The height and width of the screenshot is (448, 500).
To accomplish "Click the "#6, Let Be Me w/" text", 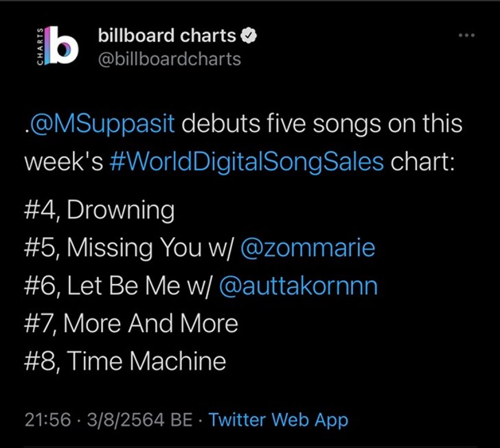I will [117, 285].
